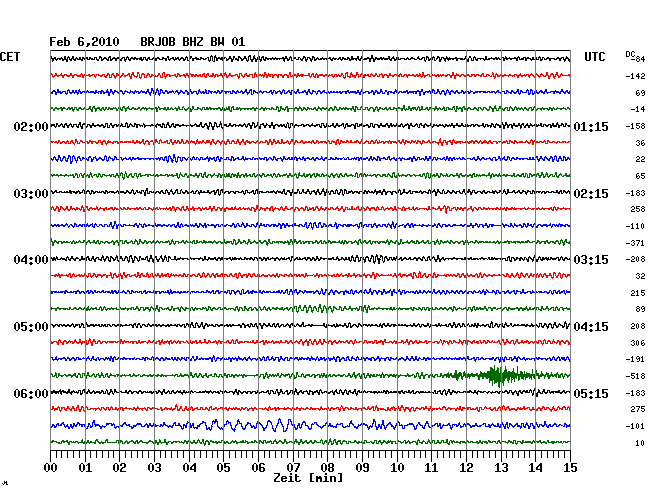Click minute 04 on time axis
Image resolution: width=650 pixels, height=494 pixels.
pos(189,468)
